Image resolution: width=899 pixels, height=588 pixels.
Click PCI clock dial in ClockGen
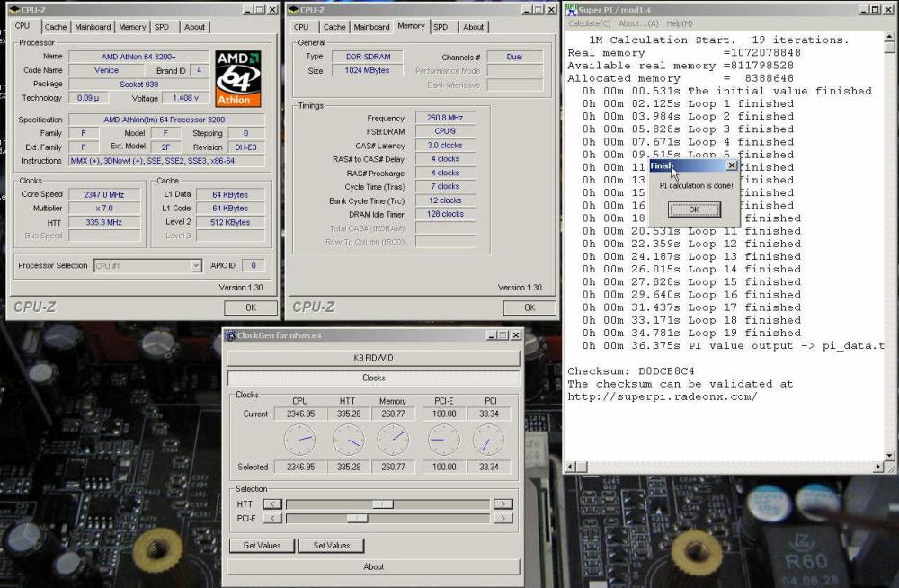tap(488, 440)
